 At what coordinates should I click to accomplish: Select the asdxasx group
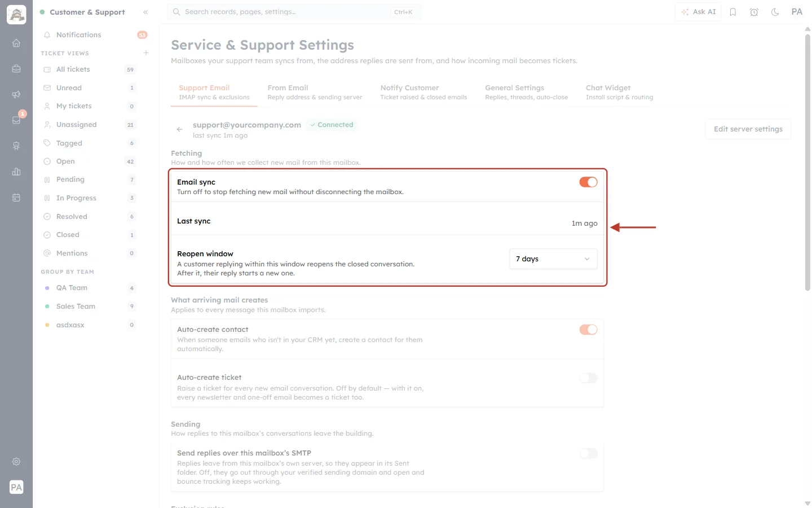(89, 325)
